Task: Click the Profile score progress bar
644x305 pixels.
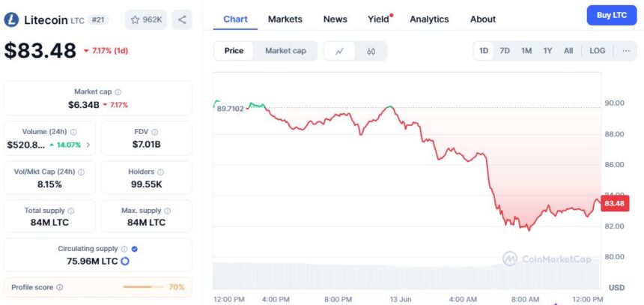Action: [142, 287]
